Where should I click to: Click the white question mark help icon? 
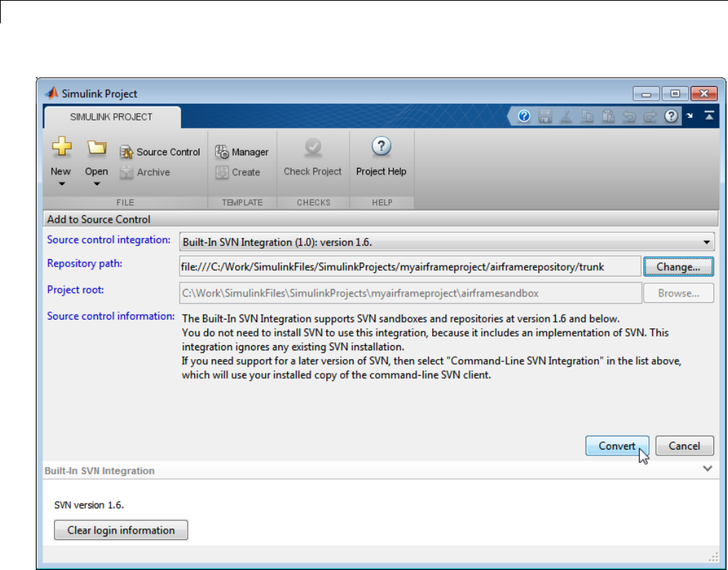coord(671,116)
